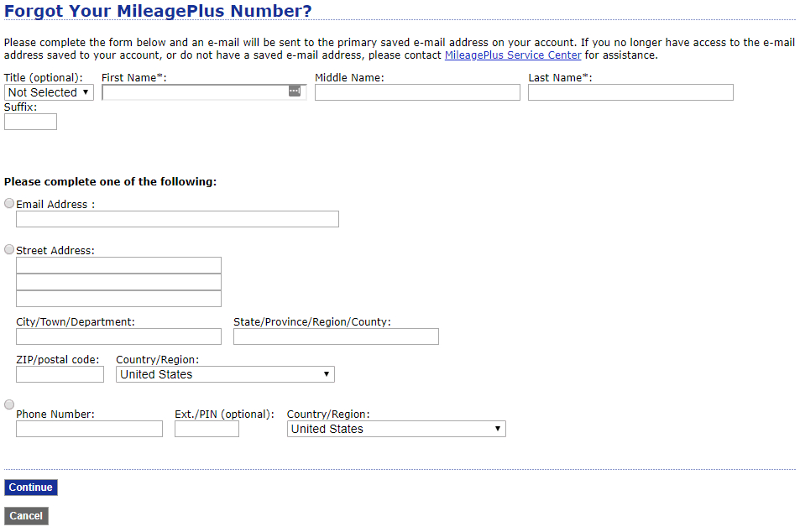
Task: Focus the first Street Address line
Action: pyautogui.click(x=118, y=265)
